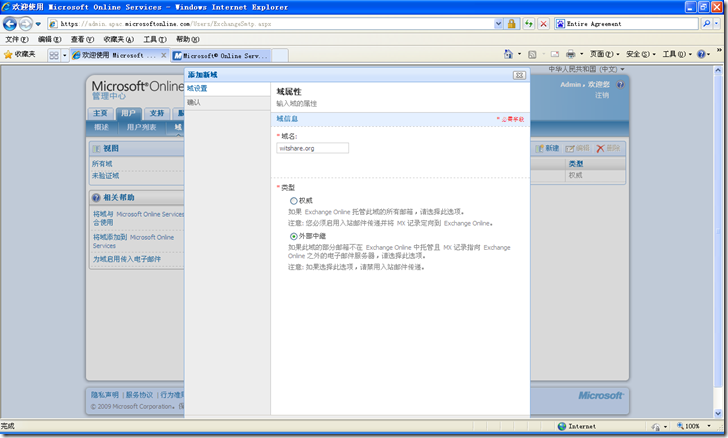Click the IE Back navigation button

click(10, 24)
